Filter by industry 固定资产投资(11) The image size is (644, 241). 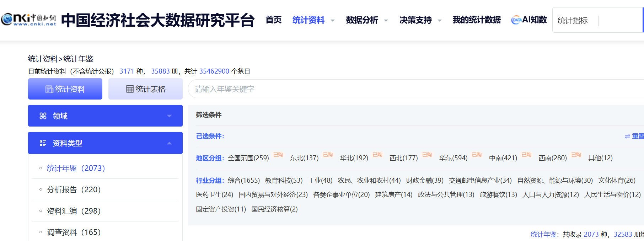tap(221, 209)
